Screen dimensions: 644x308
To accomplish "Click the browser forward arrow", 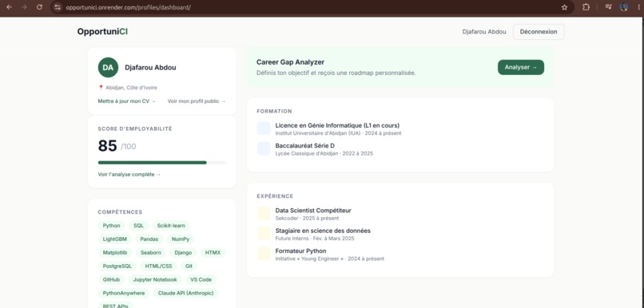I will 24,7.
